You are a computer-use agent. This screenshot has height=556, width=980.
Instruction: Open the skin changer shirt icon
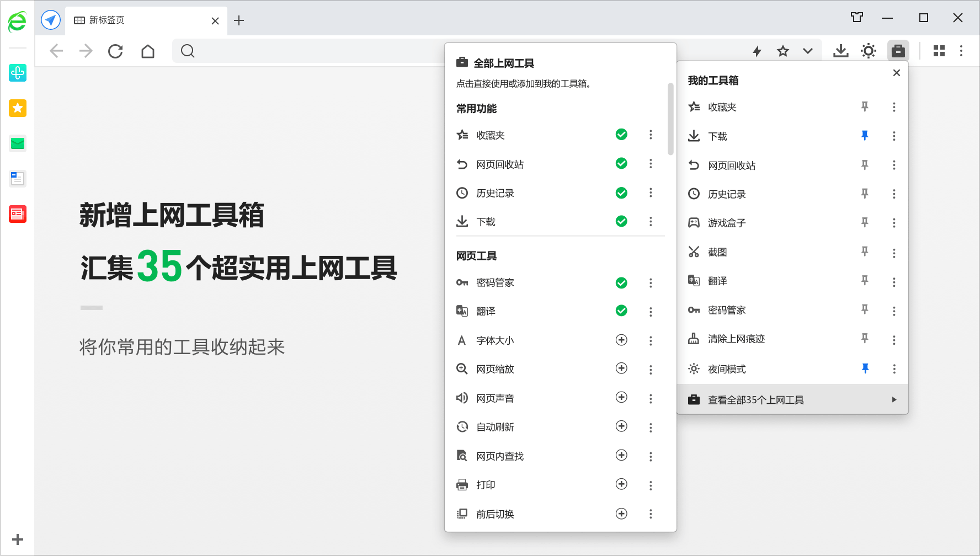(x=856, y=18)
